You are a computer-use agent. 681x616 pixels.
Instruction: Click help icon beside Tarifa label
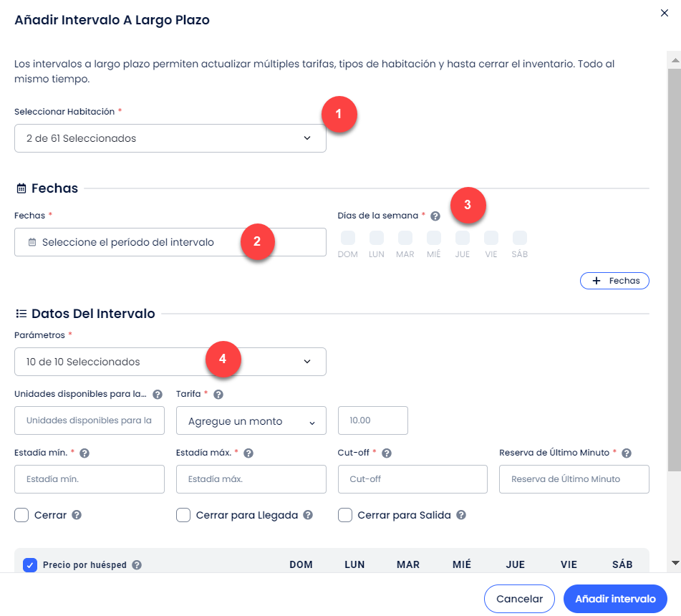(x=218, y=394)
